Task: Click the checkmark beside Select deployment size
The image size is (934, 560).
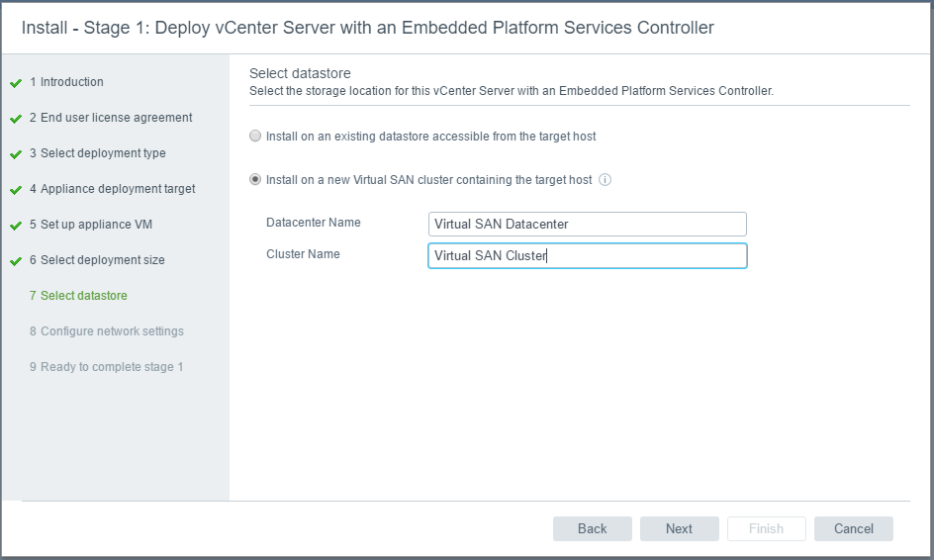Action: coord(16,261)
